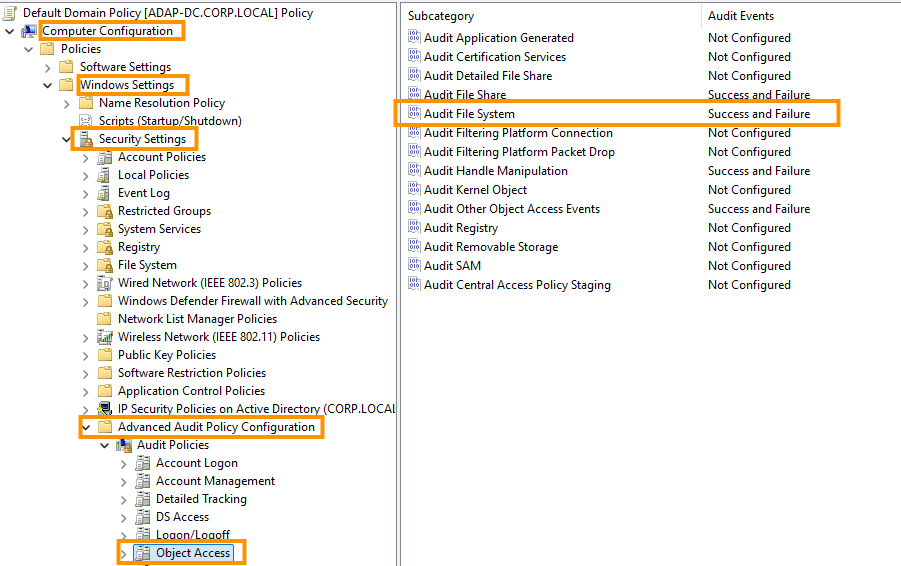The height and width of the screenshot is (566, 901).
Task: Expand the Account Policies node
Action: click(86, 157)
